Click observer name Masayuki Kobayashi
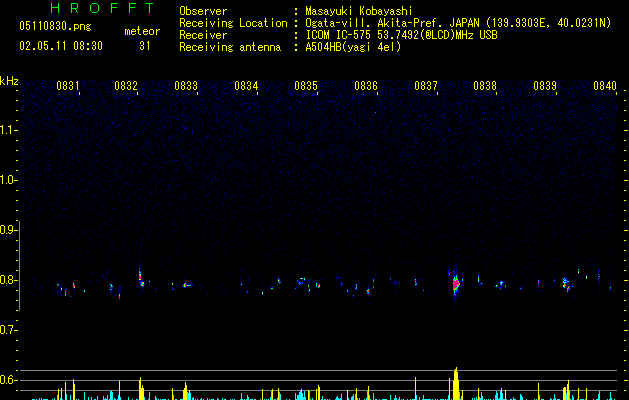The image size is (629, 400). tap(359, 11)
